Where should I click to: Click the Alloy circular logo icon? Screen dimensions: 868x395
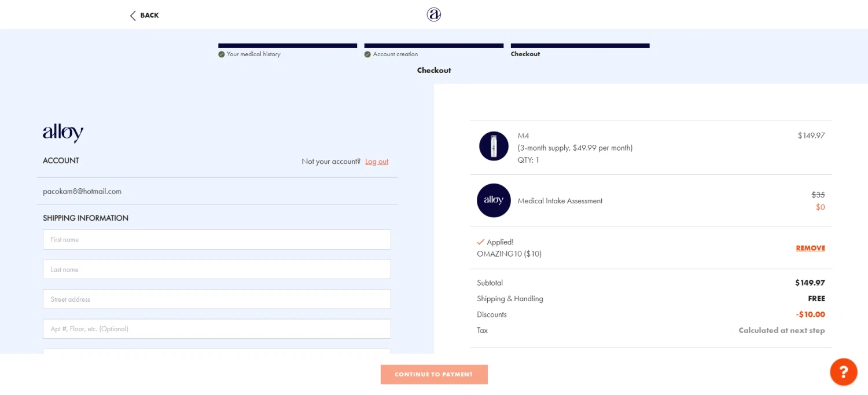coord(434,14)
